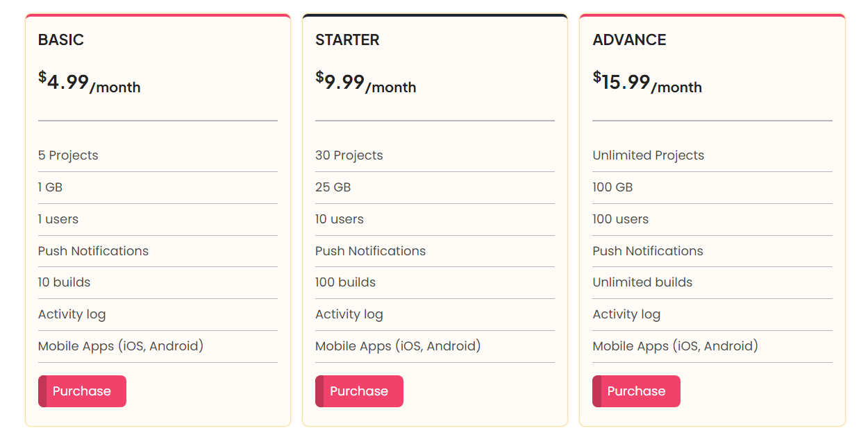
Task: Click the "25 GB" storage row
Action: tap(333, 187)
